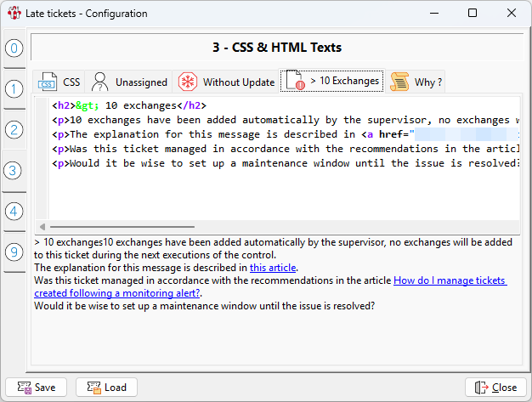Viewport: 532px width, 402px height.
Task: Go to step 2 in sidebar
Action: [14, 130]
